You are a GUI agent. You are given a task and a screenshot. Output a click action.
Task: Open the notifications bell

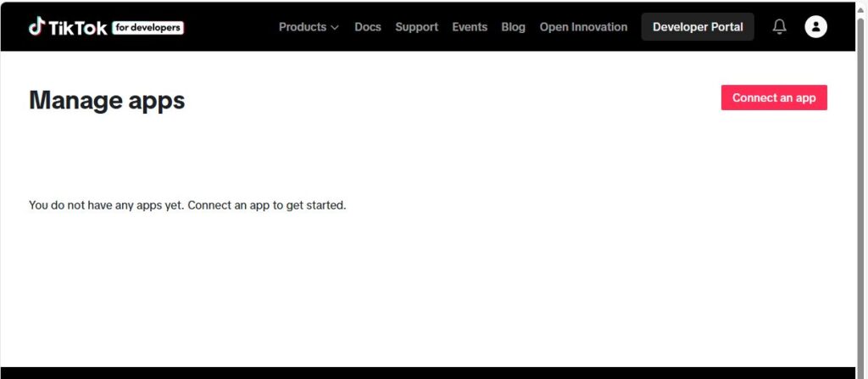click(x=779, y=27)
